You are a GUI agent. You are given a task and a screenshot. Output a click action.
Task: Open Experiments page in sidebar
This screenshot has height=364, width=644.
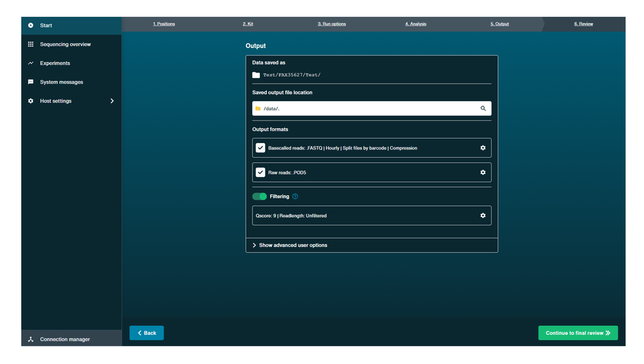[71, 63]
